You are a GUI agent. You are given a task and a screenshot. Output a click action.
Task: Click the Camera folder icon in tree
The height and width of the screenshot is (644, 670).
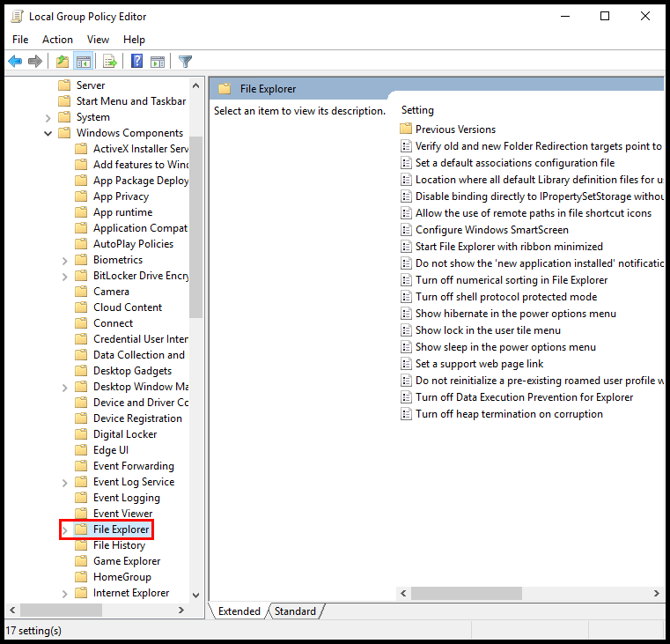(81, 292)
